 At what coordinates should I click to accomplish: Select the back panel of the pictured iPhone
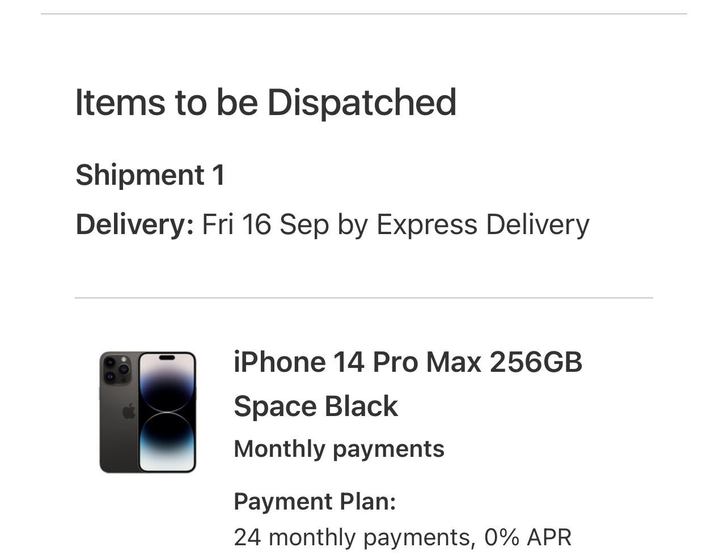click(119, 412)
